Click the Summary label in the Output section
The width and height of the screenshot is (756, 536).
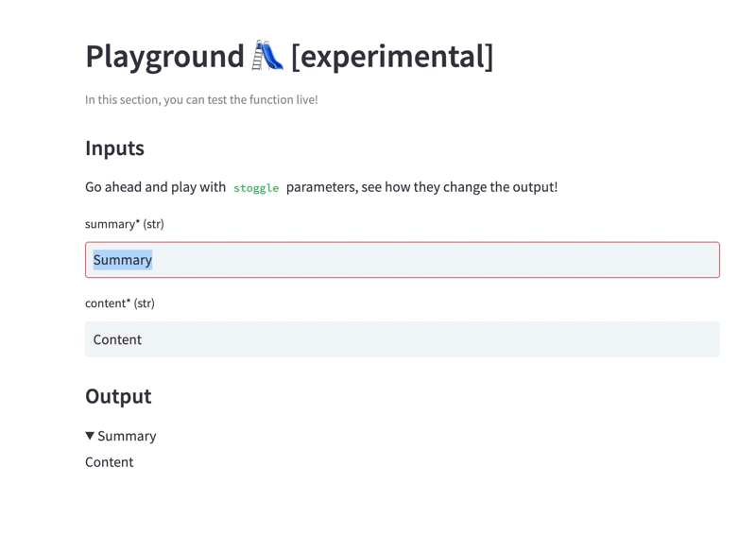[127, 436]
